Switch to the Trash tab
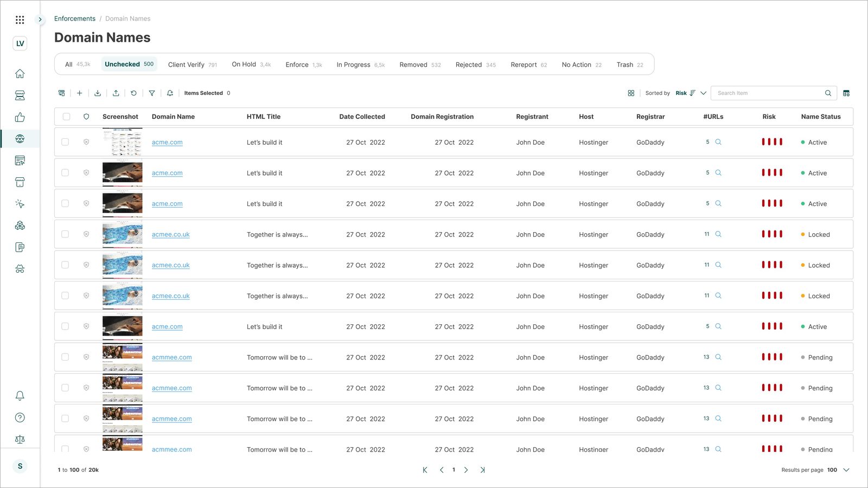 [x=630, y=65]
